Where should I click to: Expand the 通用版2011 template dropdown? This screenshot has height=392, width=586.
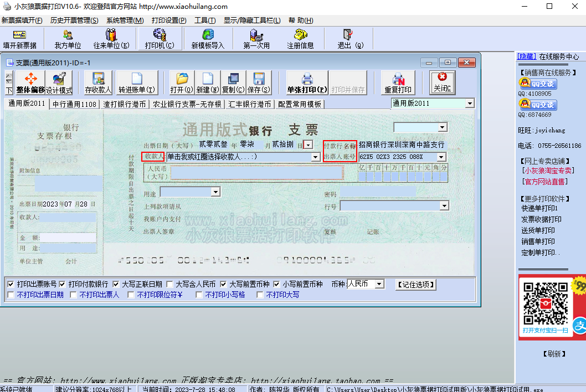click(470, 104)
